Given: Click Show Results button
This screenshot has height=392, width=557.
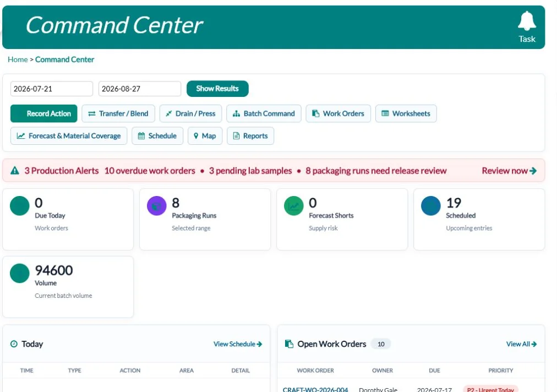Looking at the screenshot, I should (x=217, y=89).
